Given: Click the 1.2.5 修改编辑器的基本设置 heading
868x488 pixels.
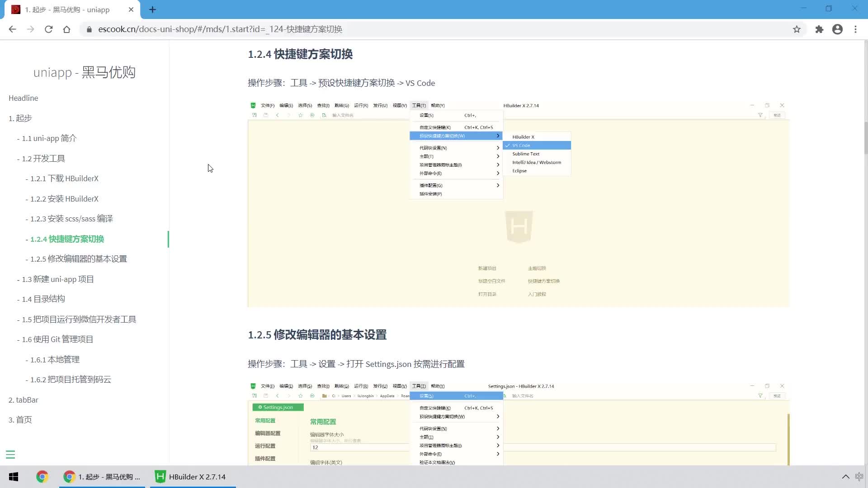Looking at the screenshot, I should 317,335.
